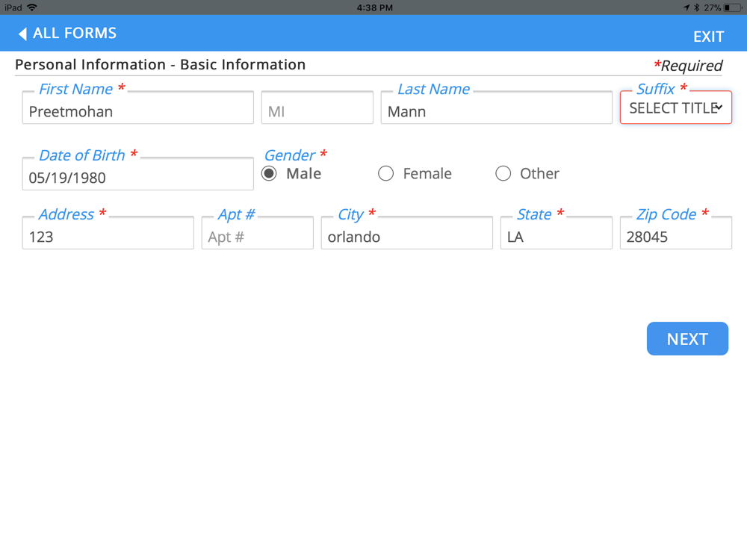The height and width of the screenshot is (560, 747).
Task: Focus the MI middle initial field
Action: point(317,108)
